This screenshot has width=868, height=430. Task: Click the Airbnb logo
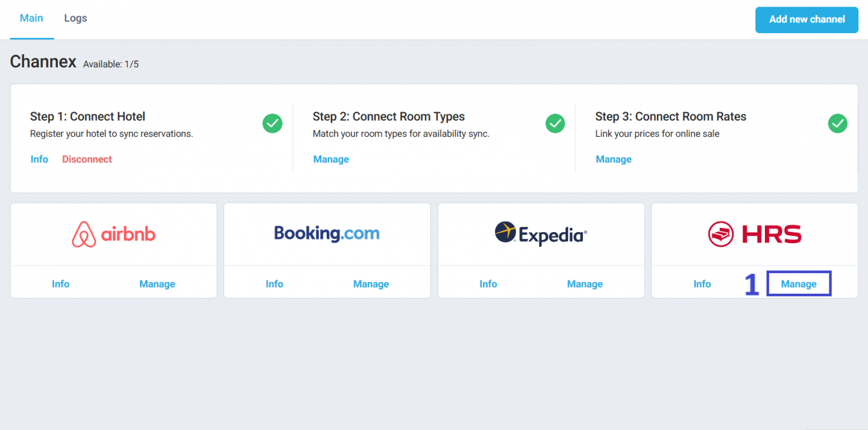coord(113,234)
